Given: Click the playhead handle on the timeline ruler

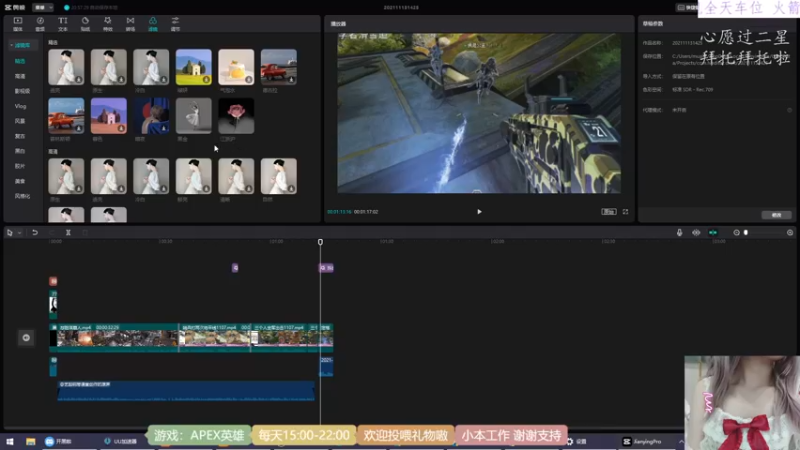Looking at the screenshot, I should point(320,242).
